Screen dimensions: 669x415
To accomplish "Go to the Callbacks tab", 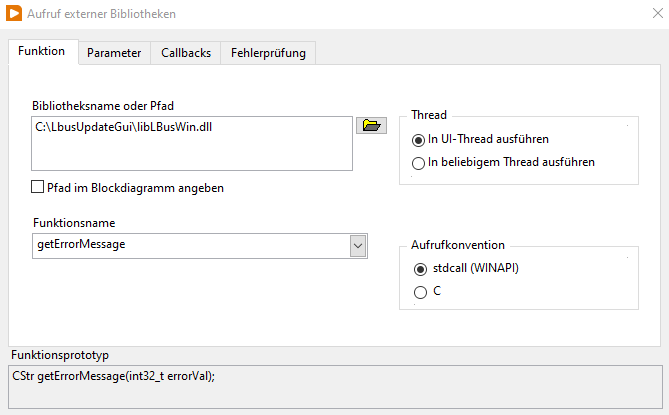I will point(186,53).
